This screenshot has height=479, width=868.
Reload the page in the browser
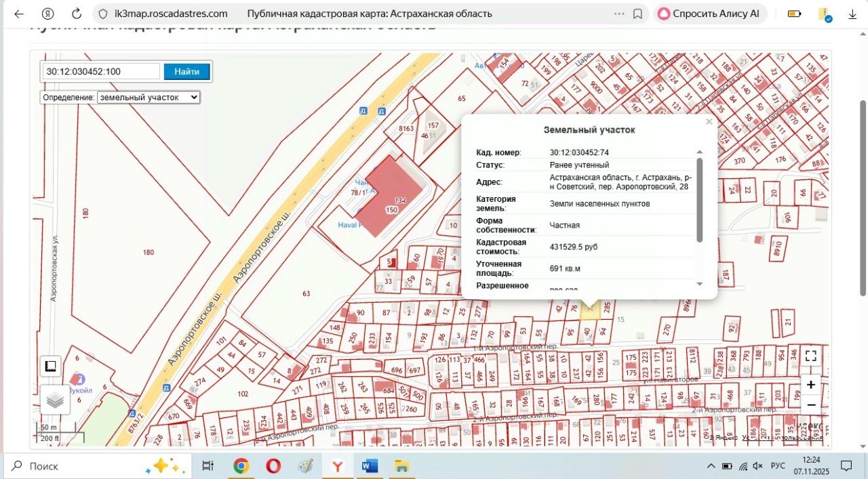click(x=77, y=14)
